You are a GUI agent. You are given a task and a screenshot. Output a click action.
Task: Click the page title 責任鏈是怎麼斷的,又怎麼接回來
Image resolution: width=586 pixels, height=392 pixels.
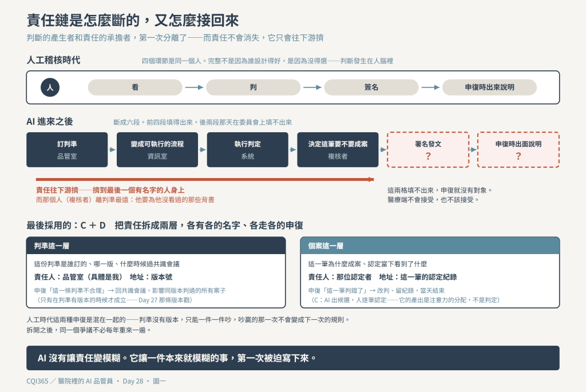[133, 20]
